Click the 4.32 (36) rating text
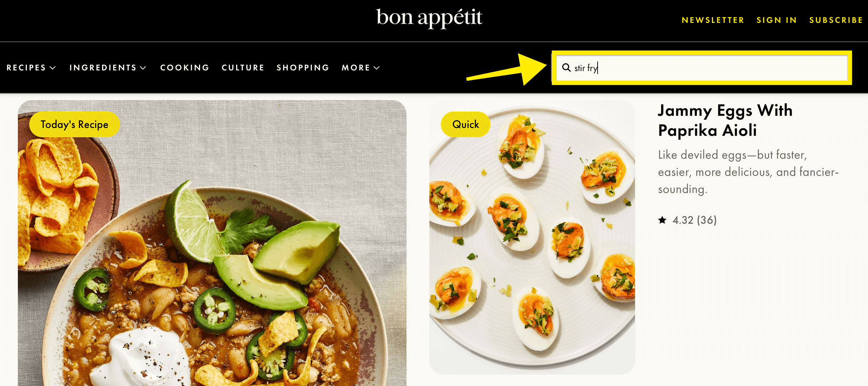Viewport: 868px width, 386px height. [694, 220]
